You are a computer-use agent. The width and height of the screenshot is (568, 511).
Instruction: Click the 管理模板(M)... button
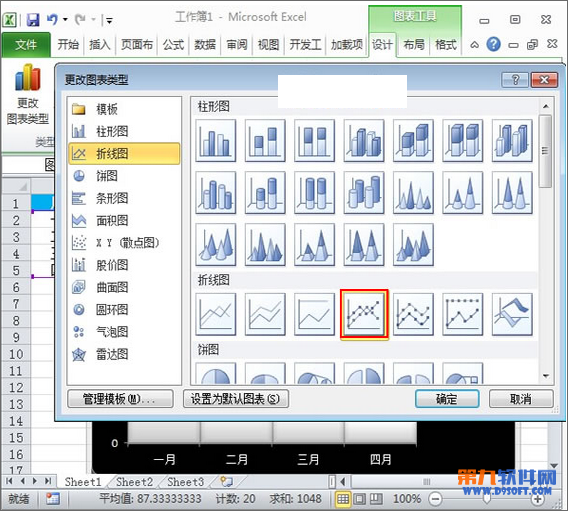120,399
